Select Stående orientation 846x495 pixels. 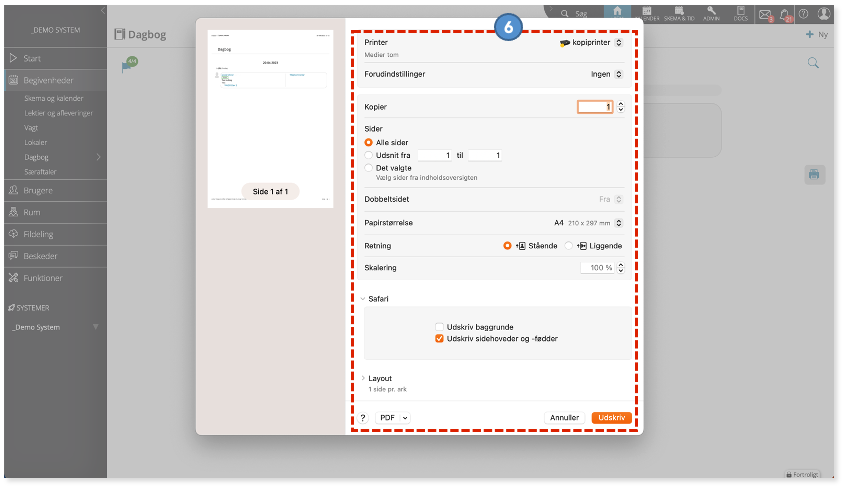[x=507, y=246]
